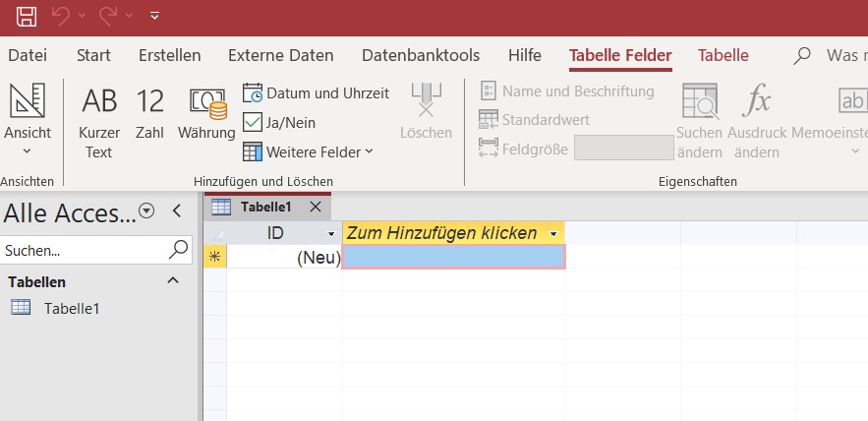Collapse the navigation pane with chevron
This screenshot has width=868, height=421.
177,211
